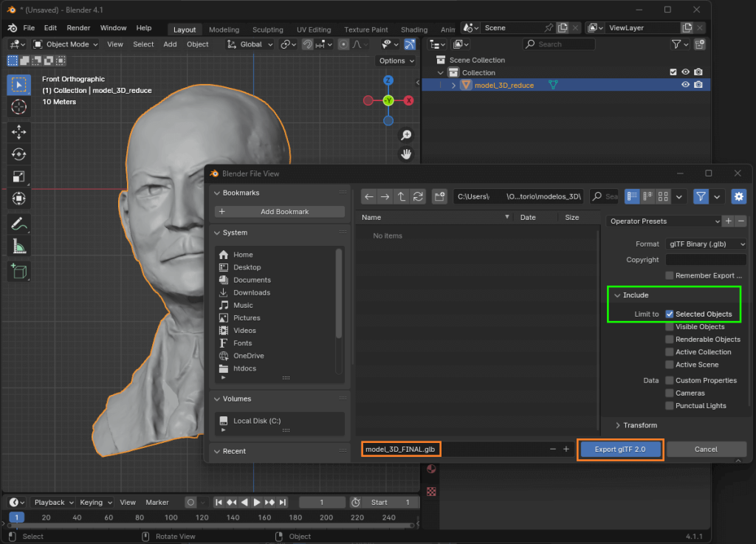Select the Select Box tool
The height and width of the screenshot is (544, 756).
tap(18, 85)
